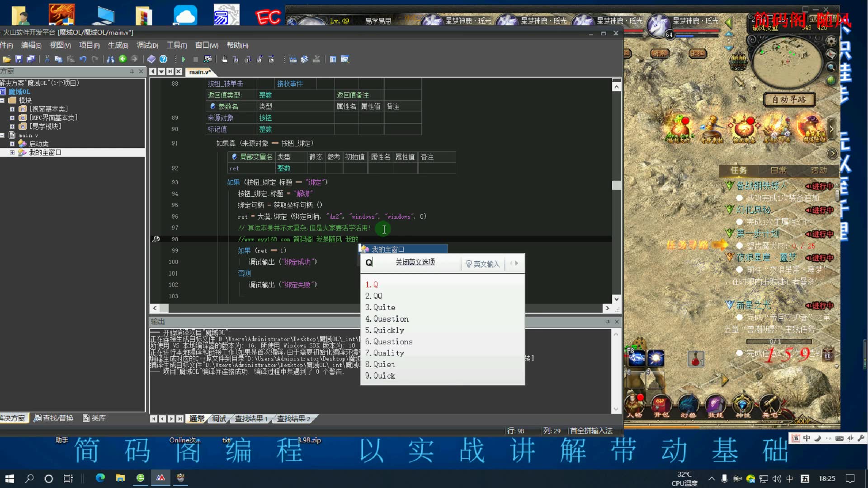Click the binoculars Find toolbar icon
Viewport: 868px width, 488px height.
[111, 59]
